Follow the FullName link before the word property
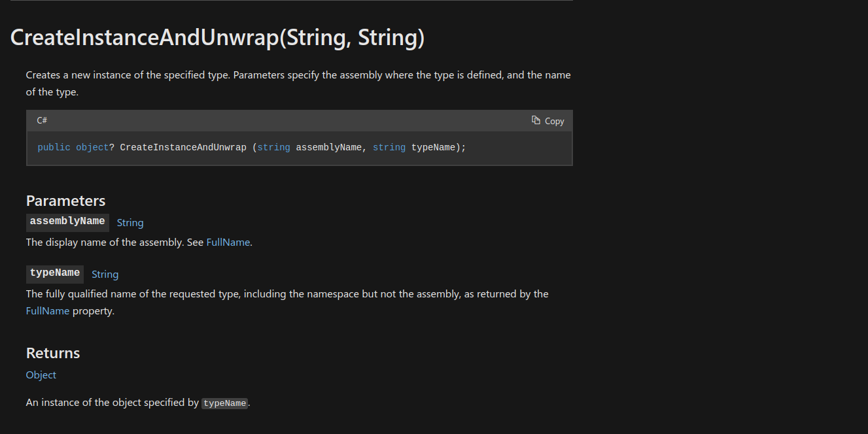The width and height of the screenshot is (868, 434). [x=48, y=311]
